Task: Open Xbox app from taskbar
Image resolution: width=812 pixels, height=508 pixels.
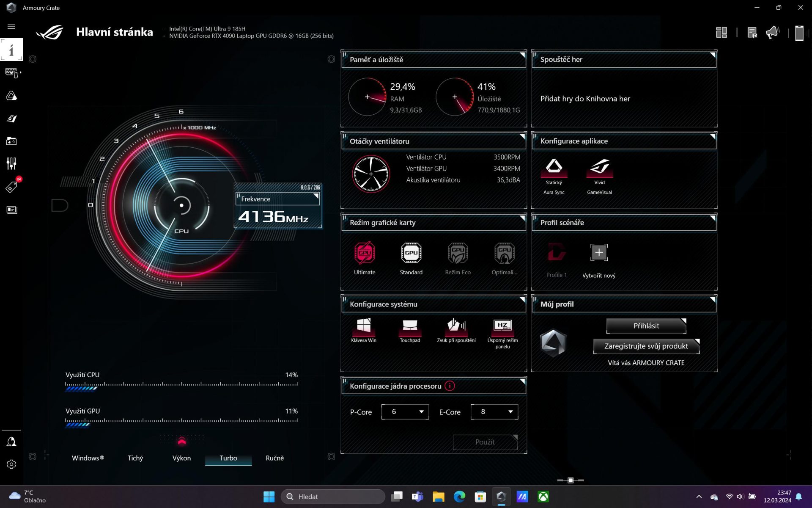Action: click(543, 497)
